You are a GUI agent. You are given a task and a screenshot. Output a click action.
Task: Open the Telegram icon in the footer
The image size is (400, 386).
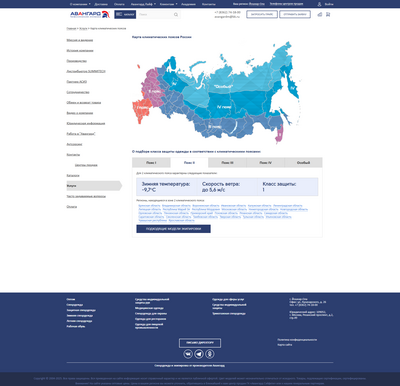click(x=199, y=354)
